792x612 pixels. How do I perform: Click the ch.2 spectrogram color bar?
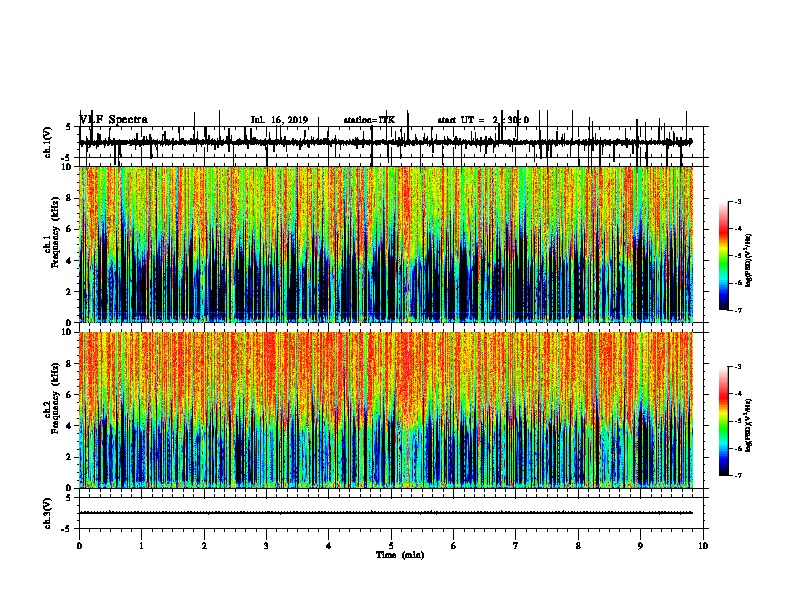(723, 421)
